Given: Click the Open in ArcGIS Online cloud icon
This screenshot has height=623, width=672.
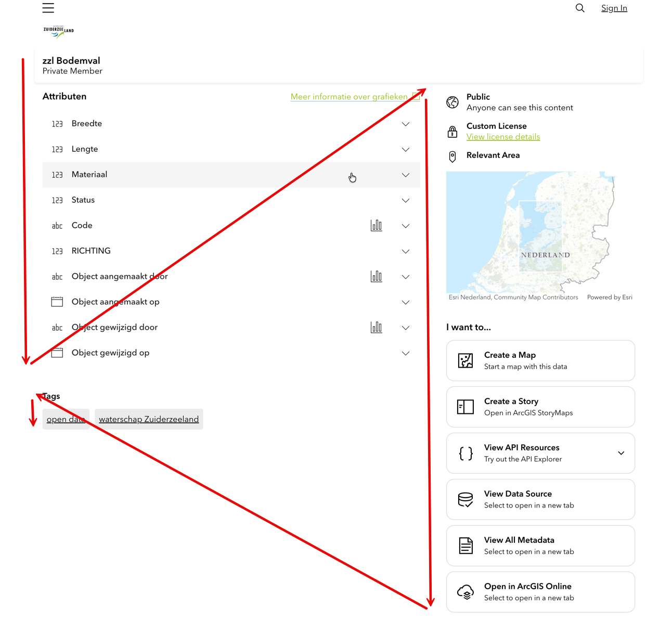Looking at the screenshot, I should [466, 592].
